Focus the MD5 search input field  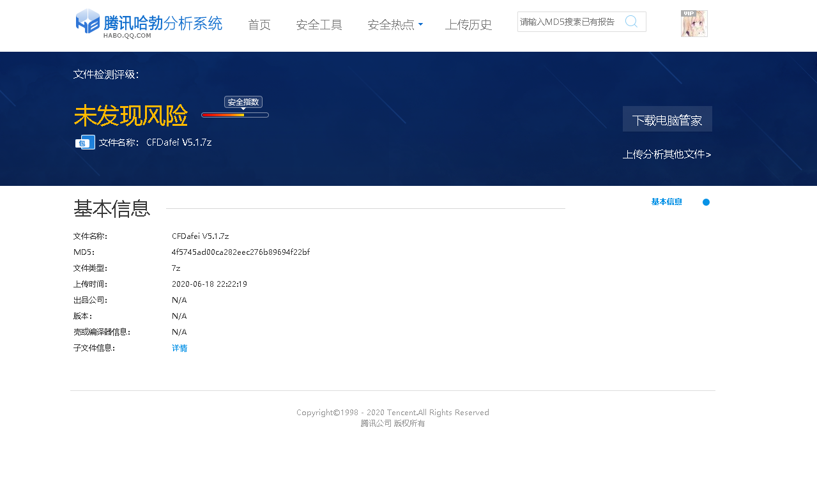pyautogui.click(x=570, y=22)
